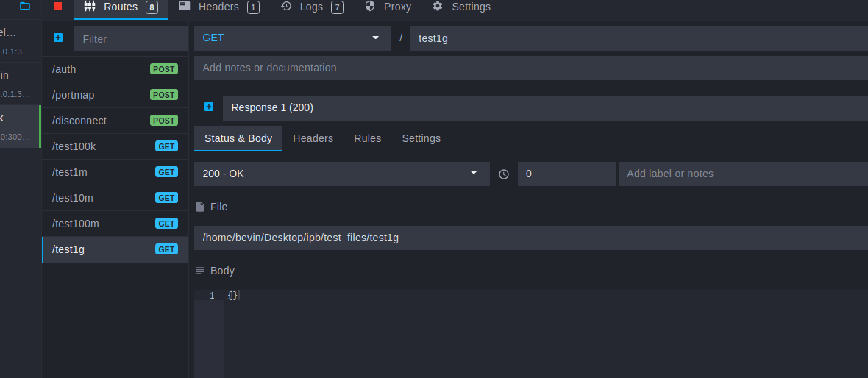The image size is (868, 378).
Task: Open the Proxy tab
Action: [388, 7]
